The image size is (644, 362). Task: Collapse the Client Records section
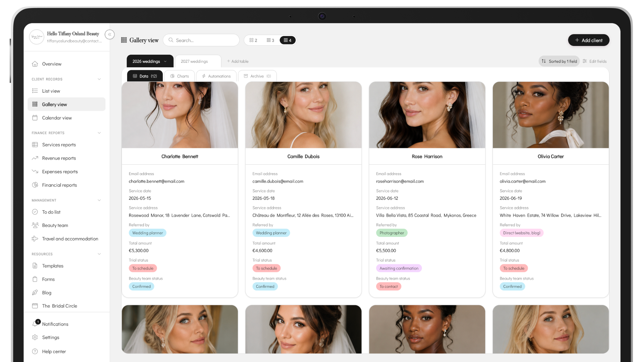point(99,79)
